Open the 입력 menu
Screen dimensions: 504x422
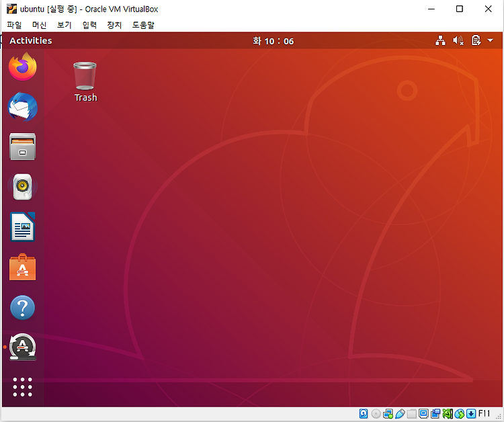[89, 25]
